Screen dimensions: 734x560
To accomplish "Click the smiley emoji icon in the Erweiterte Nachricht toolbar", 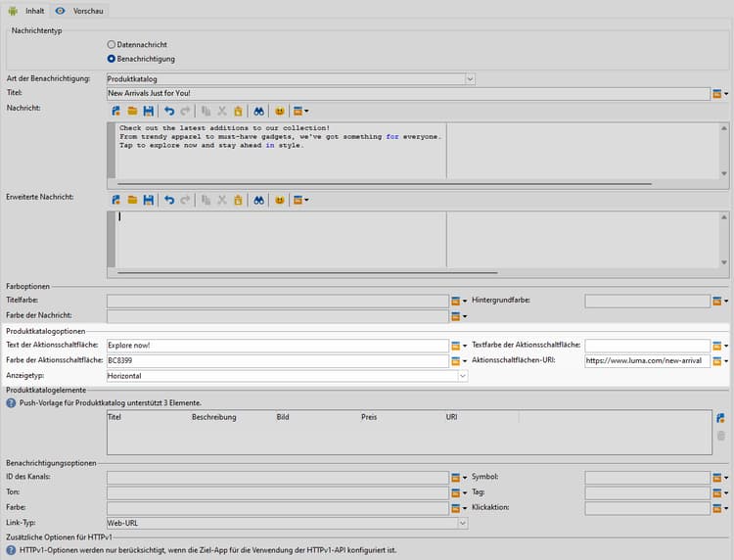I will point(280,200).
